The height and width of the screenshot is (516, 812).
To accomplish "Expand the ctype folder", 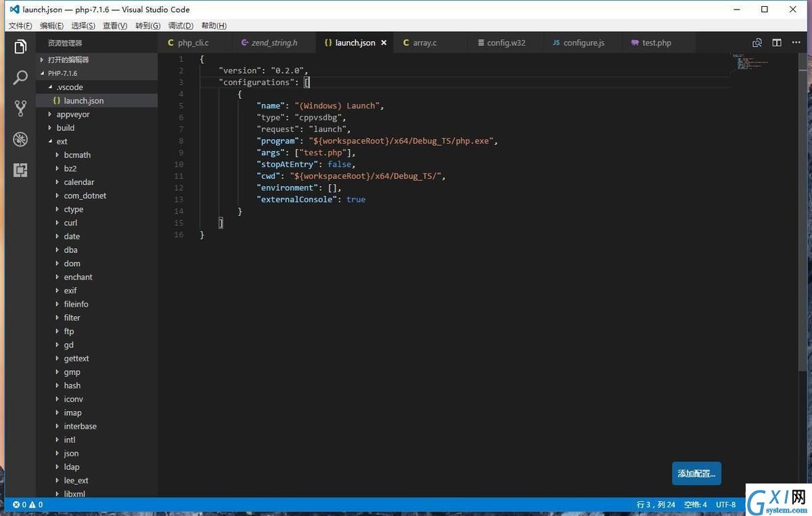I will 97,209.
